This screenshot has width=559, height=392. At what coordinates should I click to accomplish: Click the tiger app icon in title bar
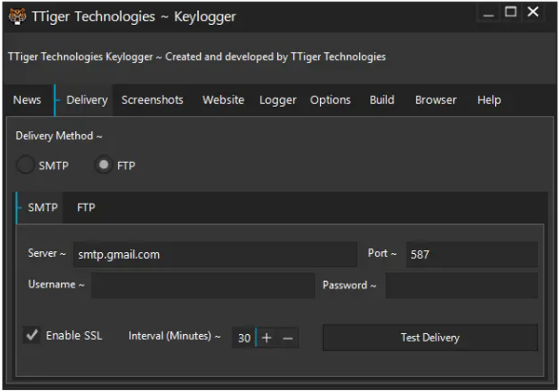pyautogui.click(x=17, y=16)
